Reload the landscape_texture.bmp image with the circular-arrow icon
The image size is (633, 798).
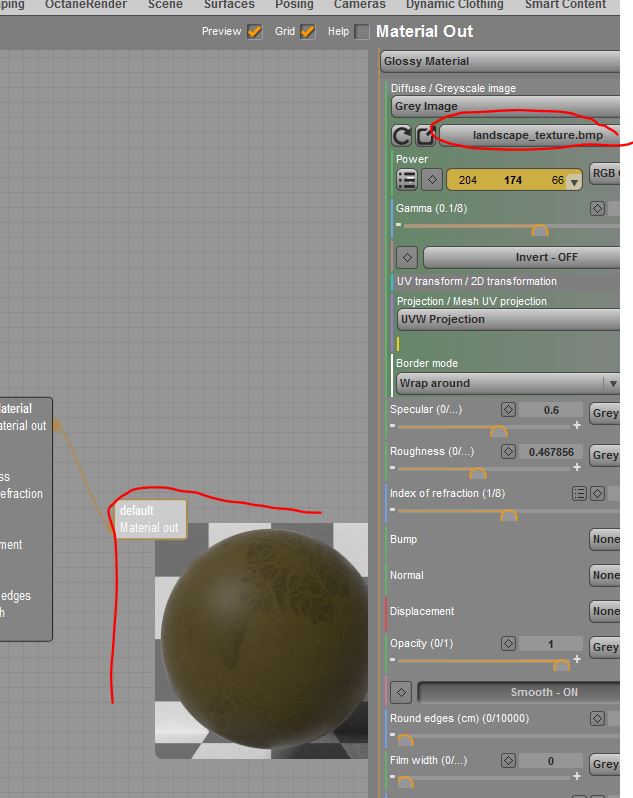pos(401,135)
